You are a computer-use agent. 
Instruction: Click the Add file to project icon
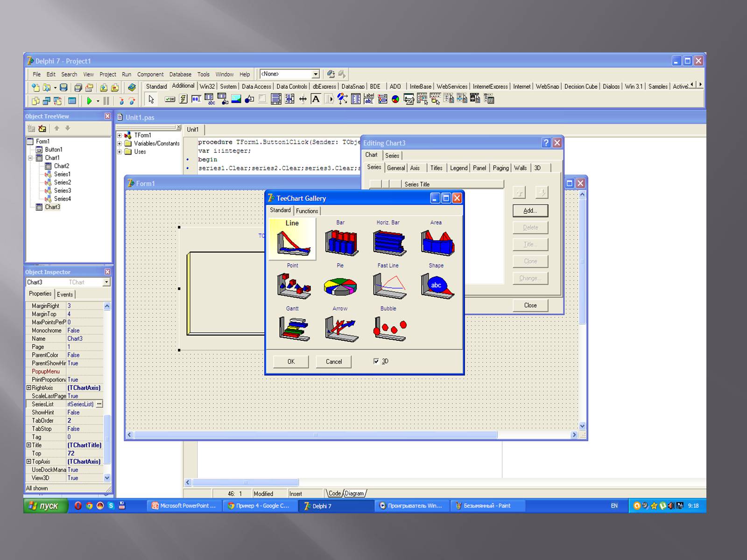104,87
